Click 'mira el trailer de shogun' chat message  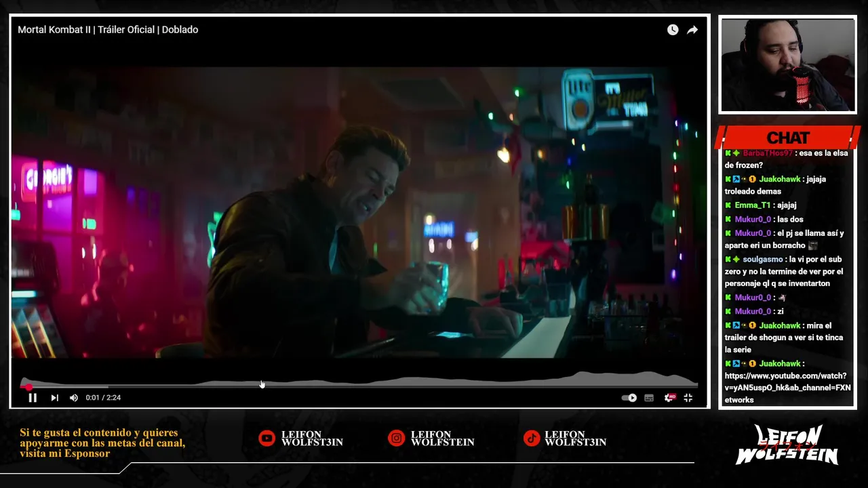point(784,338)
